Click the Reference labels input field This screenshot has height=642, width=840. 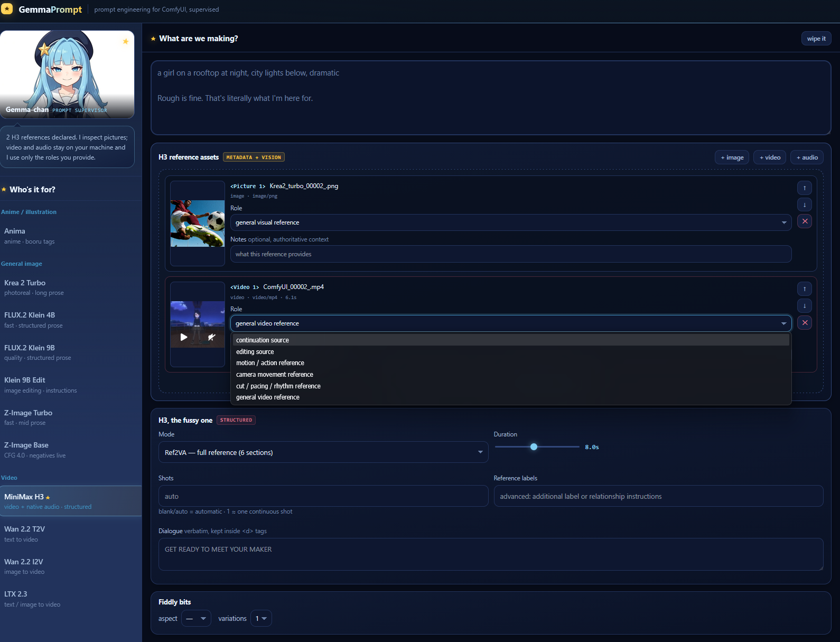[x=658, y=496]
